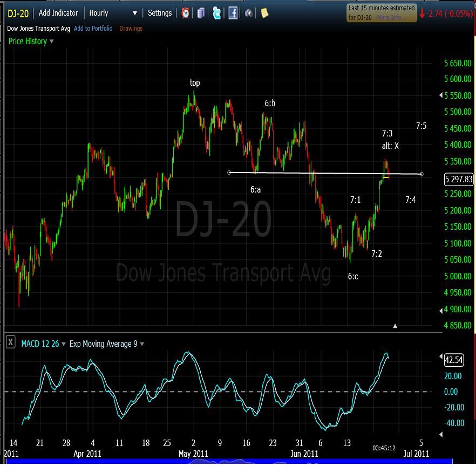
Task: Click the '7:2' wave annotation
Action: pyautogui.click(x=377, y=253)
